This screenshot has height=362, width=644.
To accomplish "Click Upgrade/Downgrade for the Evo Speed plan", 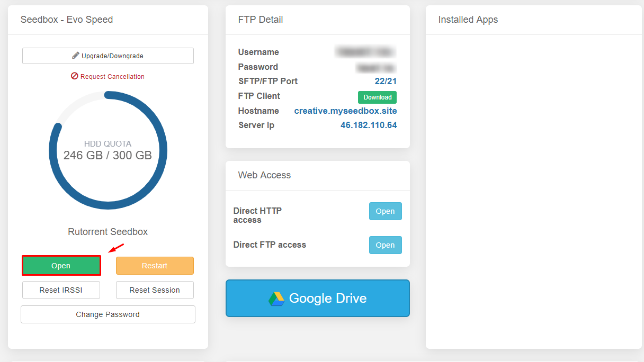I will coord(108,56).
